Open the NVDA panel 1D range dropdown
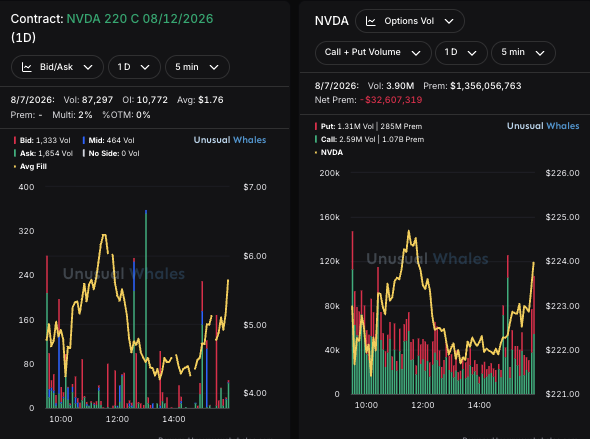This screenshot has height=439, width=590. [x=461, y=52]
